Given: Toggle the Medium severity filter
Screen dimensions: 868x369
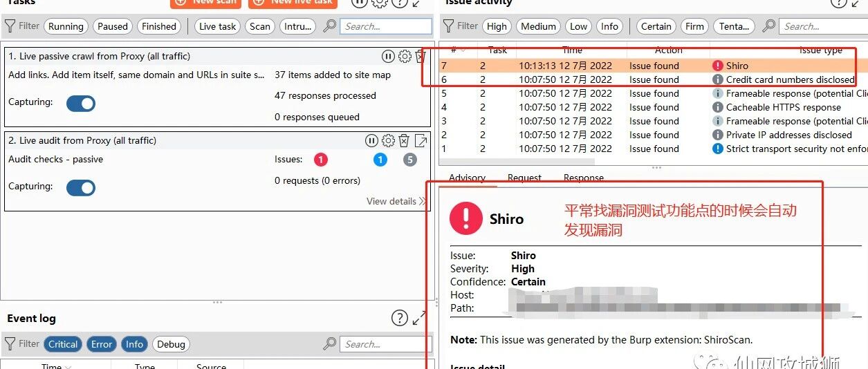Looking at the screenshot, I should [539, 26].
